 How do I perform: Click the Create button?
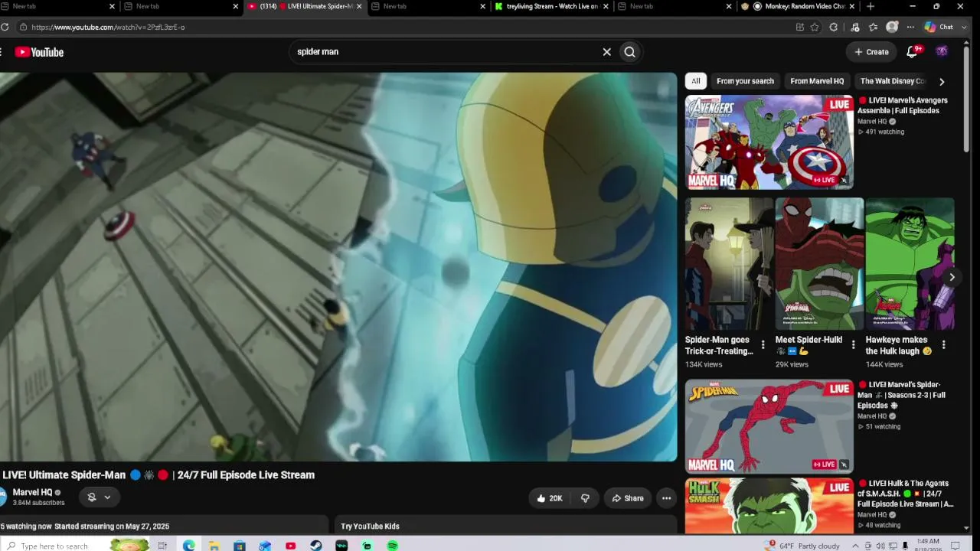pyautogui.click(x=871, y=52)
